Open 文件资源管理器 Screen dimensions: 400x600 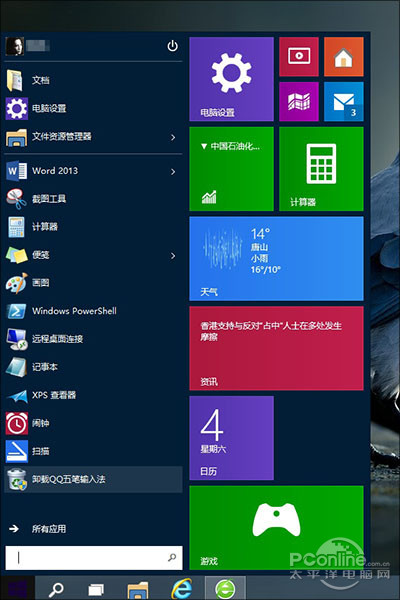[93, 137]
